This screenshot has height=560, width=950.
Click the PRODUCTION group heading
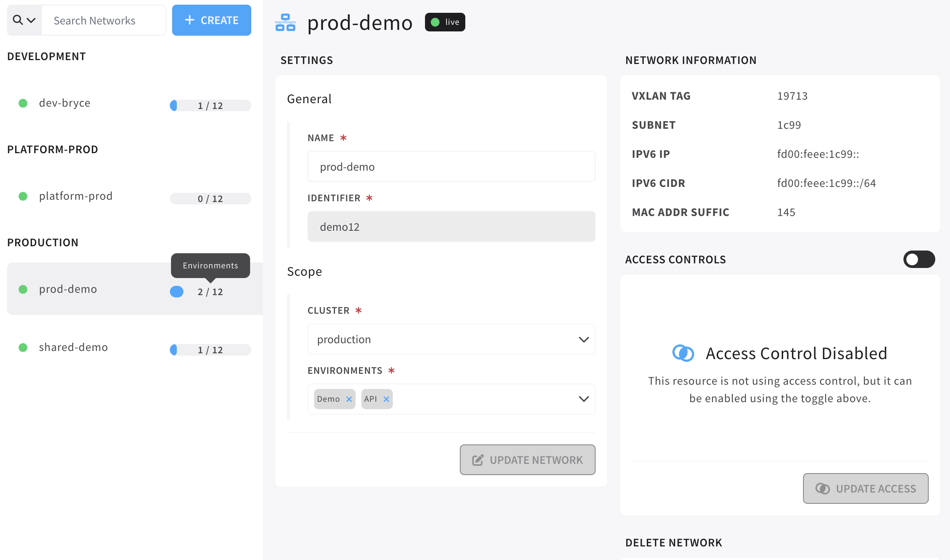[x=43, y=242]
